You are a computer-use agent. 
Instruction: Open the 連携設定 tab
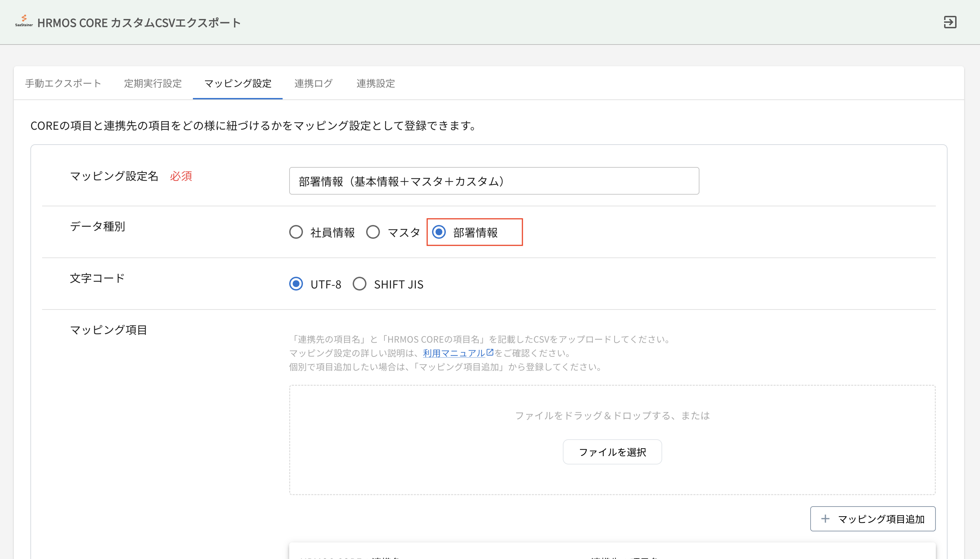click(x=375, y=83)
